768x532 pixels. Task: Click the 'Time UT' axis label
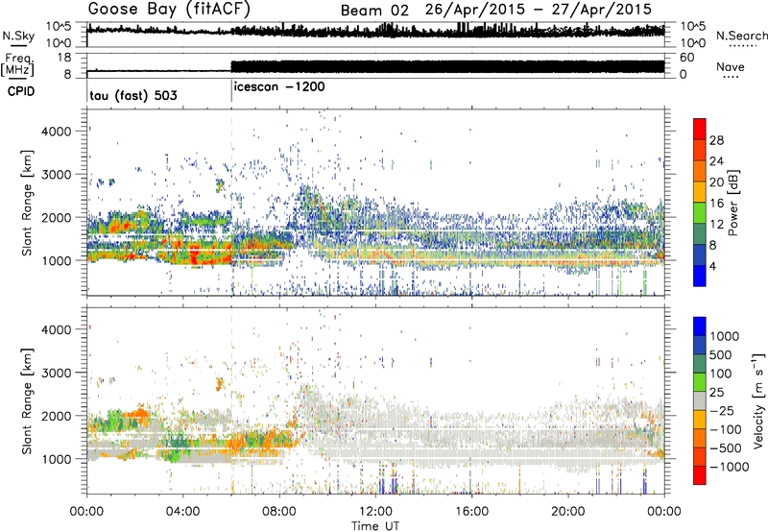375,525
